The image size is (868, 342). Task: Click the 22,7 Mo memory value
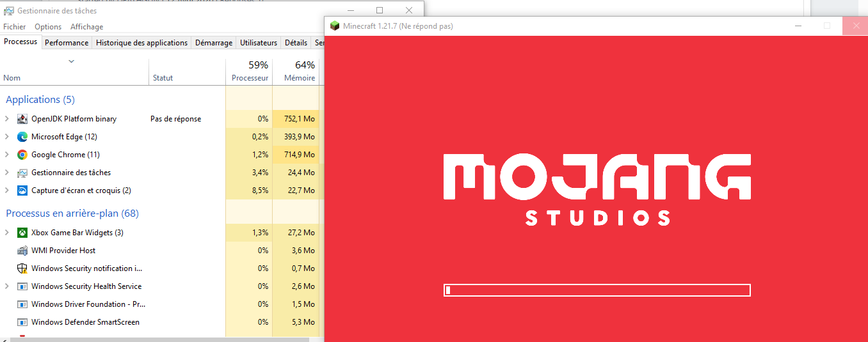pos(301,190)
